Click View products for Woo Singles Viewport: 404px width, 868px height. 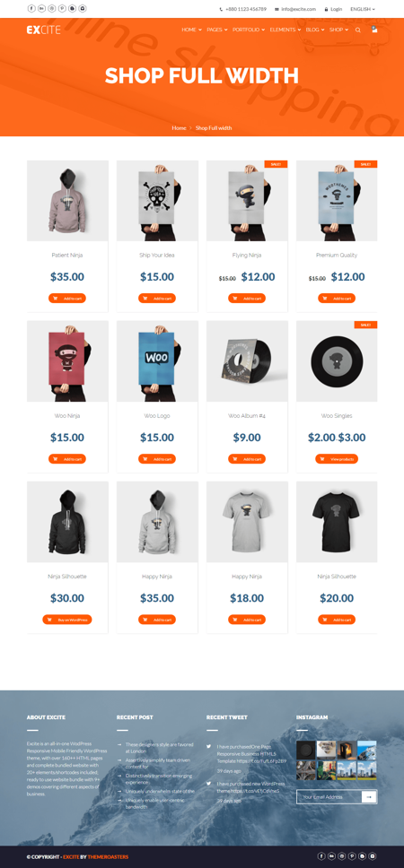pos(337,459)
